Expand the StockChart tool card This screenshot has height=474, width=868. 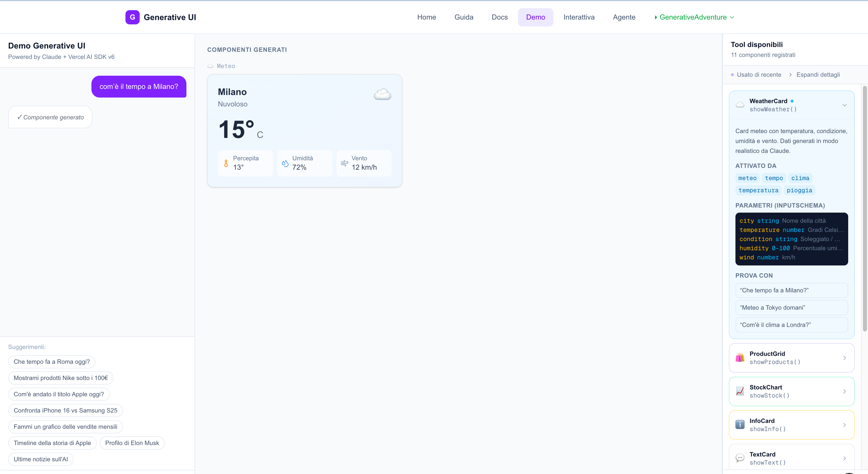pyautogui.click(x=844, y=391)
